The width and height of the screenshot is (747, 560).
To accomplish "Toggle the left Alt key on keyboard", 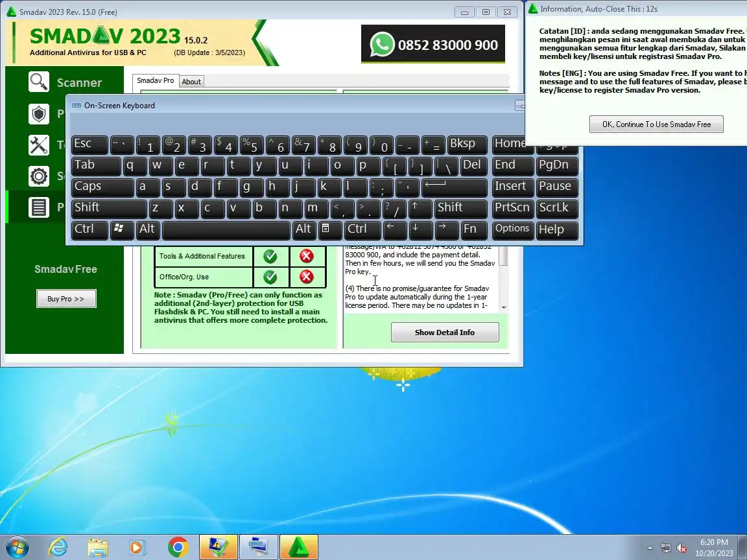I will [147, 230].
